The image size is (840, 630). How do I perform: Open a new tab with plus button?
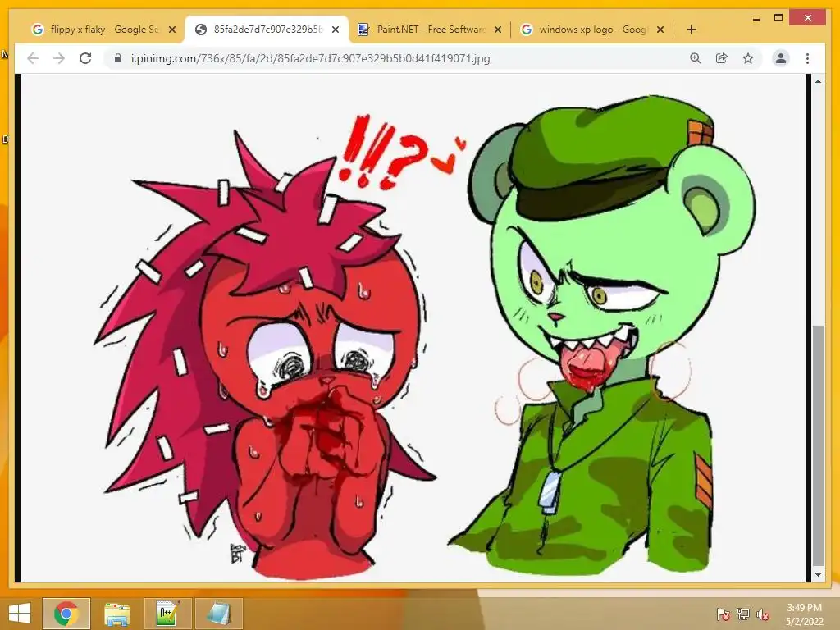click(691, 30)
